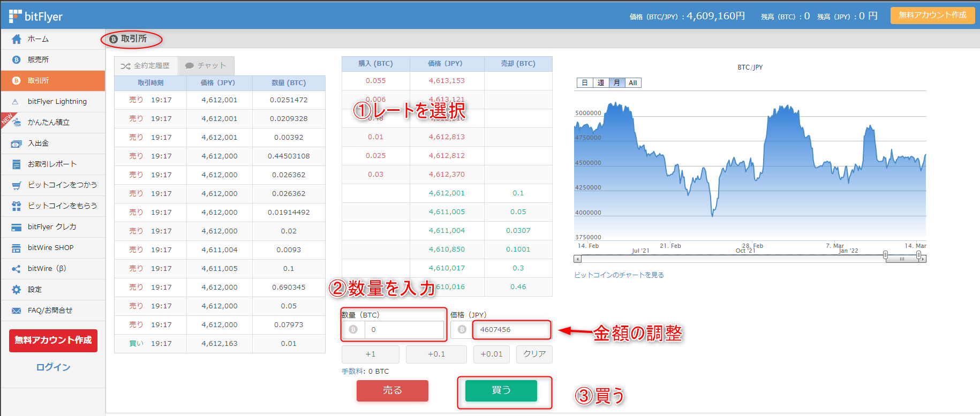Select the bid price 4,611,005 in order book
The height and width of the screenshot is (416, 980).
click(447, 212)
